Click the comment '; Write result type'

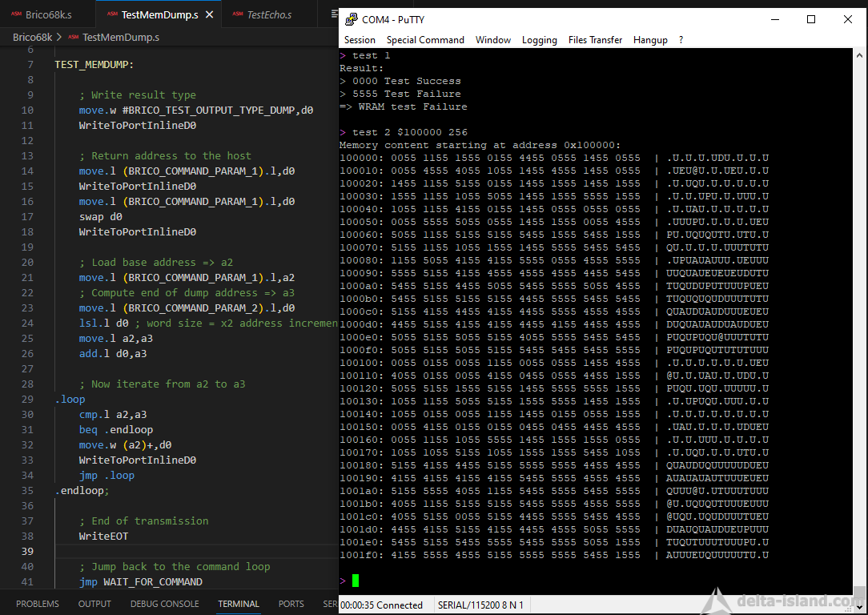point(137,95)
